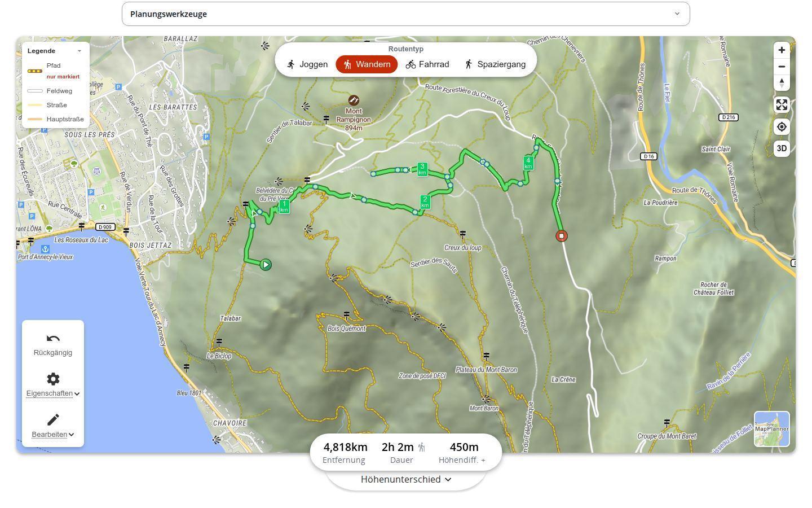Open the Bearbeiten pencil menu
The height and width of the screenshot is (508, 812).
coord(53,419)
